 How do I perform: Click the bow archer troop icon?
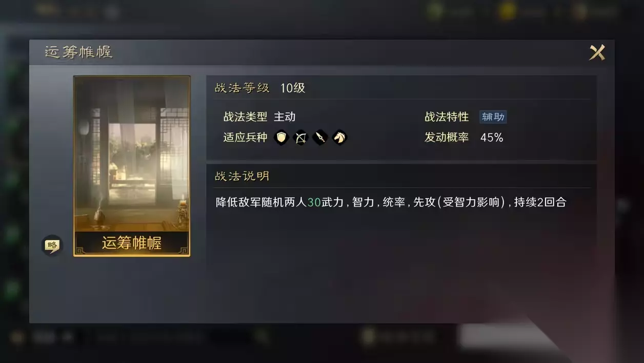pos(300,138)
